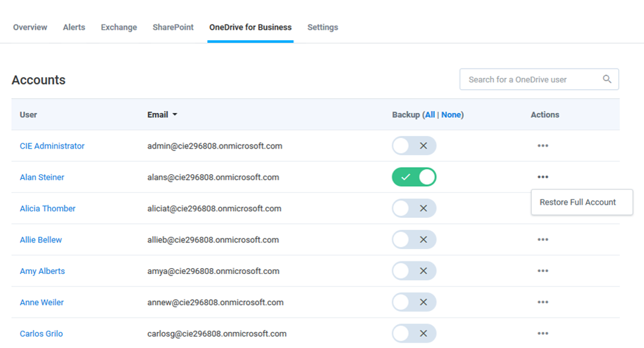
Task: Select Restore Full Account menu option
Action: coord(577,202)
